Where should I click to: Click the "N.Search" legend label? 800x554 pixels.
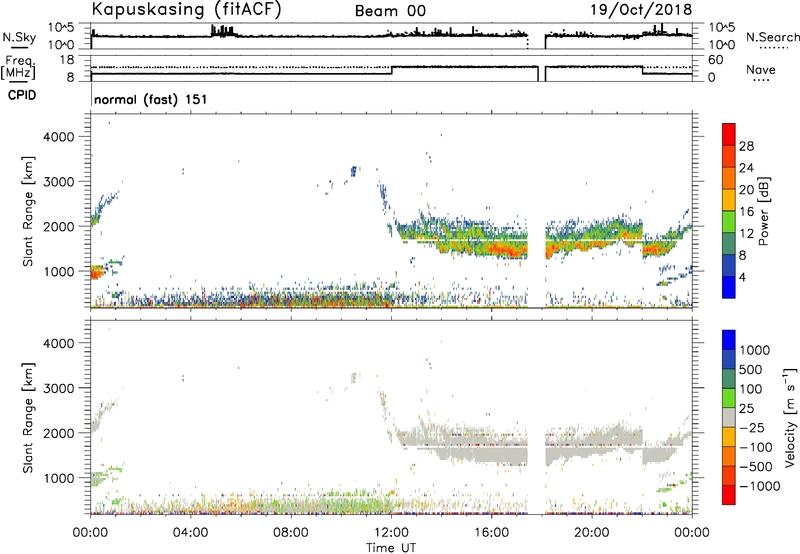click(772, 37)
